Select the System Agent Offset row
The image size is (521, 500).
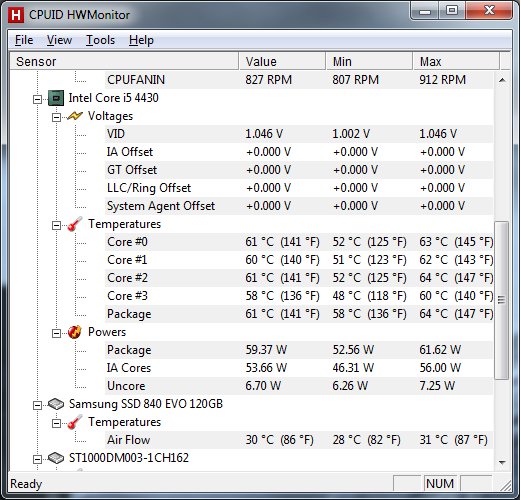[299, 206]
